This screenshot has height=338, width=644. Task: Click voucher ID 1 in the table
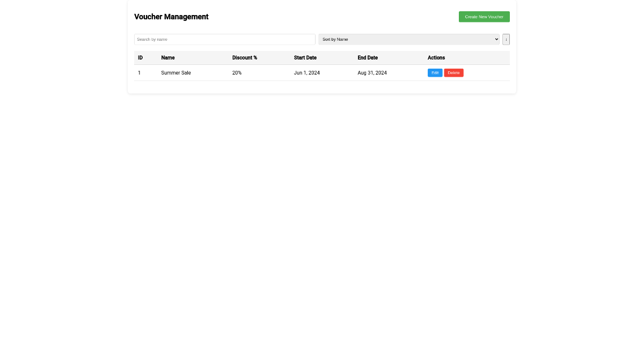point(139,72)
